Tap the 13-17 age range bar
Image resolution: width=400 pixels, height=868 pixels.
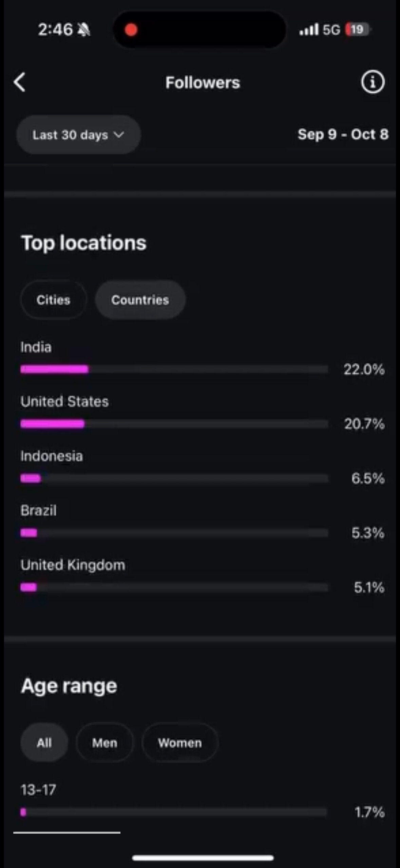coord(174,812)
